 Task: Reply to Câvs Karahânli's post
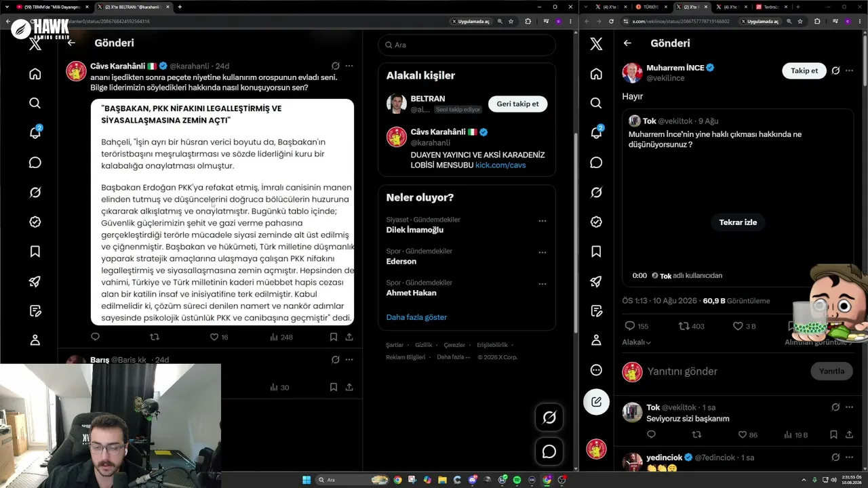coord(95,337)
